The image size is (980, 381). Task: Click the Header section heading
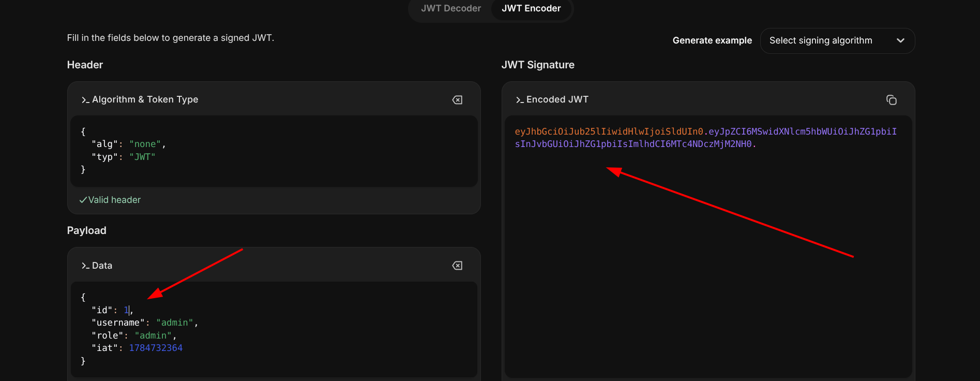pos(85,65)
